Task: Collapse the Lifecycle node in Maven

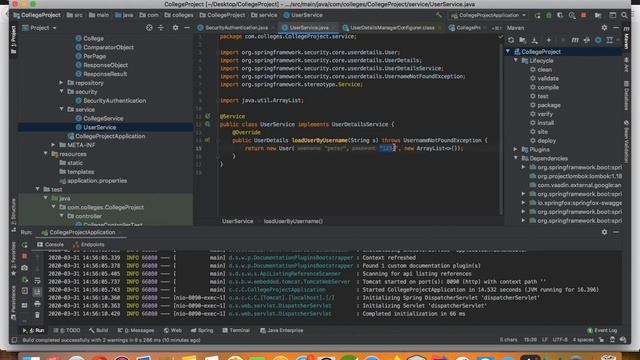Action: 516,60
